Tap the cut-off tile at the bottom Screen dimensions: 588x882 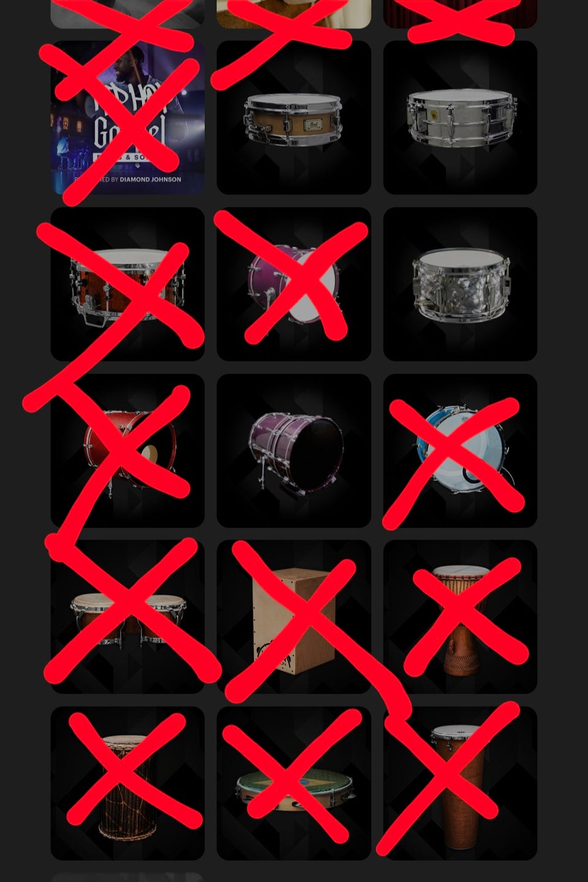tap(127, 878)
